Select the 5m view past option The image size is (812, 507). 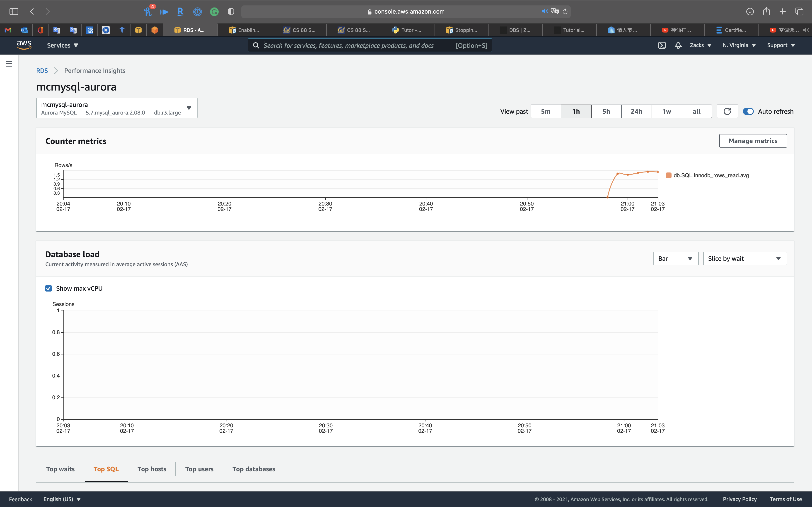(546, 111)
